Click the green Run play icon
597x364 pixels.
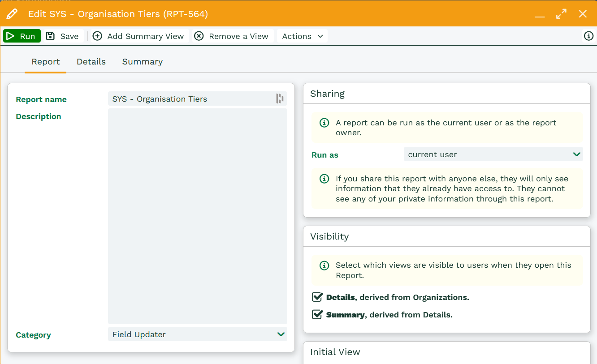pyautogui.click(x=11, y=36)
